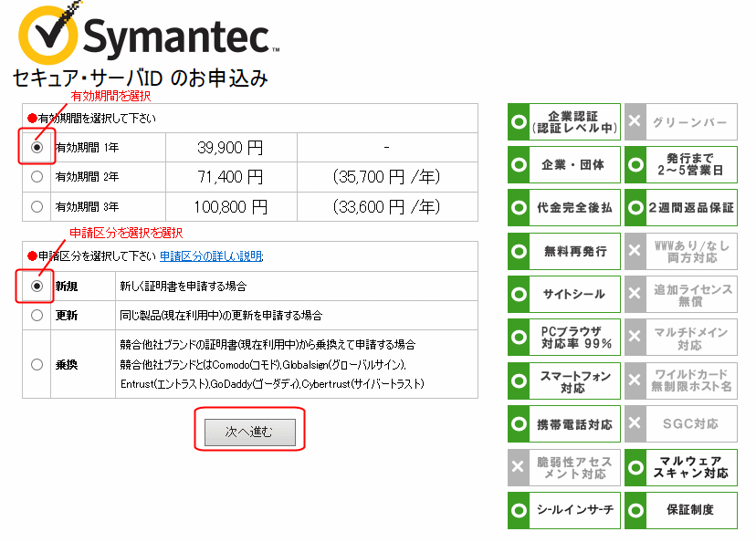
Task: Click the 脆弱性アセスメント対応 badge
Action: (x=563, y=467)
